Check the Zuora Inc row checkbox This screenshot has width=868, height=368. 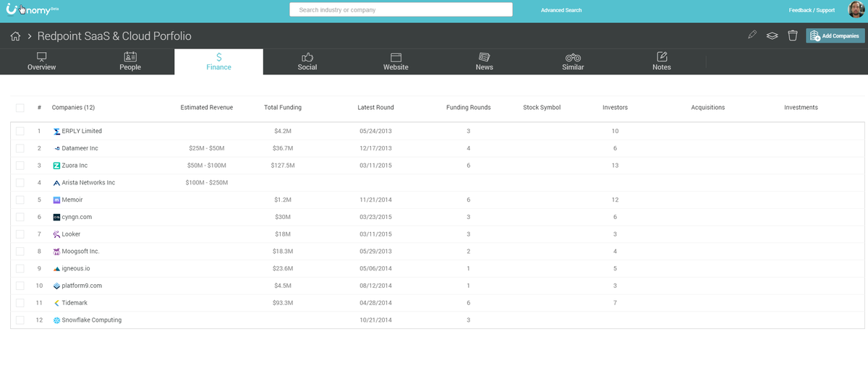tap(20, 166)
